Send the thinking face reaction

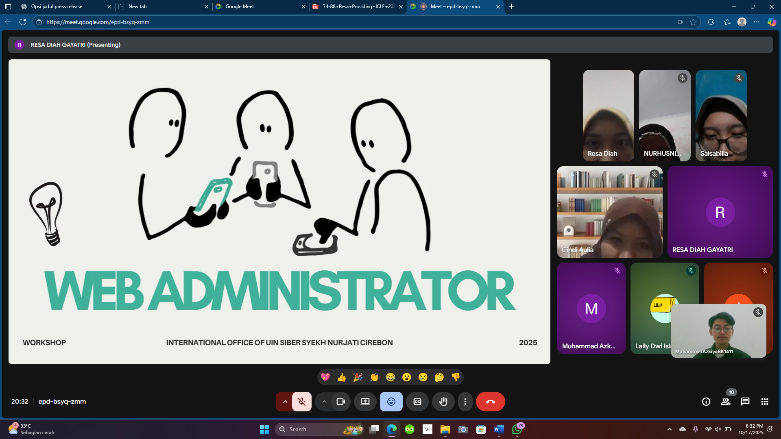click(439, 377)
